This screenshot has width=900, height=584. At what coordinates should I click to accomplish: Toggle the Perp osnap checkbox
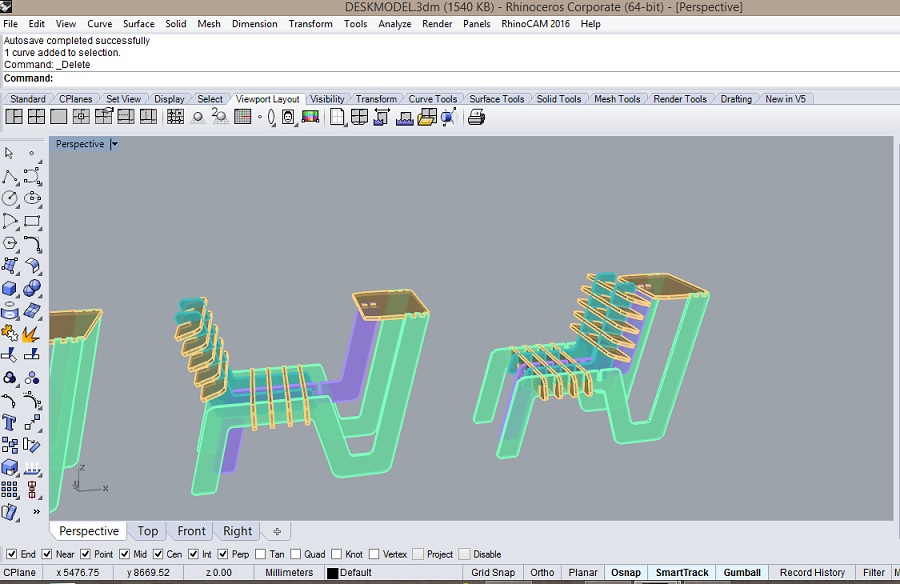(223, 554)
